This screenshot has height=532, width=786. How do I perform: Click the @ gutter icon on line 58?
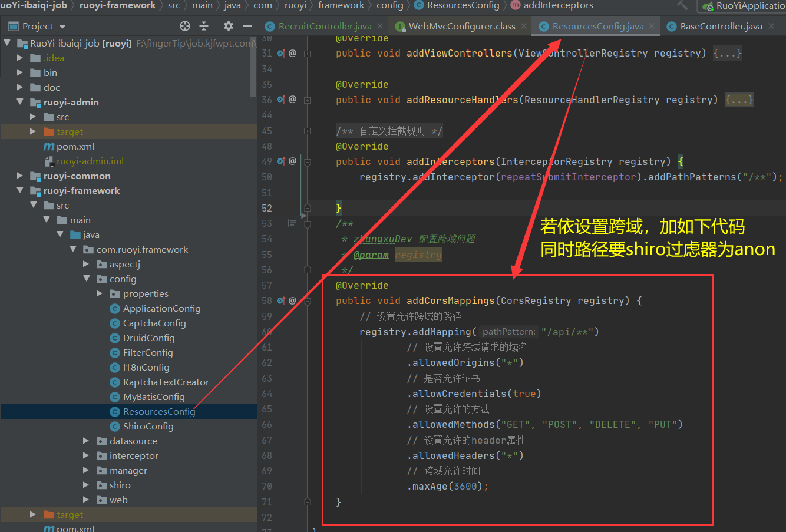pos(293,301)
